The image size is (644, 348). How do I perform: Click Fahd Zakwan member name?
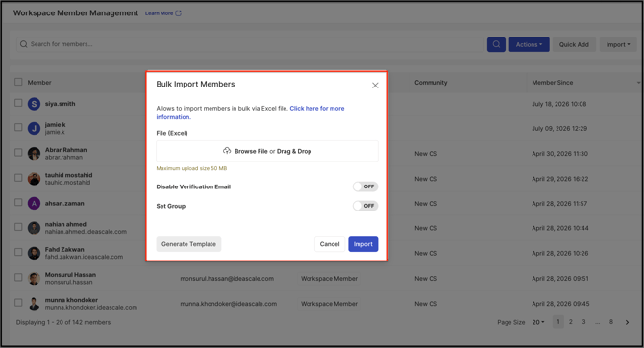coord(64,249)
